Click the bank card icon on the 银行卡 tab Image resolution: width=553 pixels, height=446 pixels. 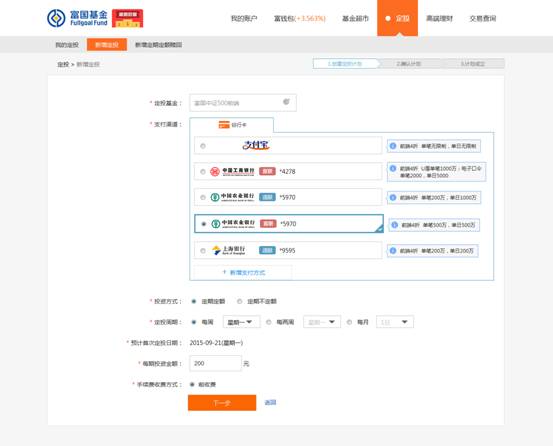(224, 125)
